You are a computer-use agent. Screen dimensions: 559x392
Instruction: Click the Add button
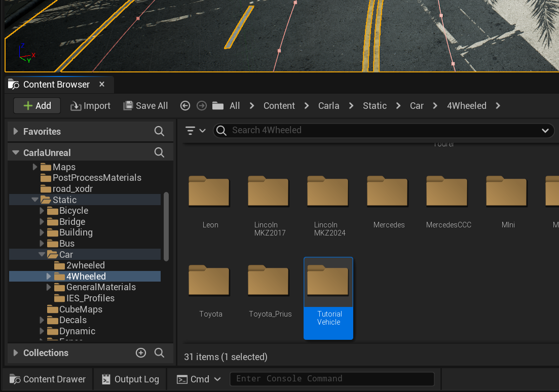(37, 106)
